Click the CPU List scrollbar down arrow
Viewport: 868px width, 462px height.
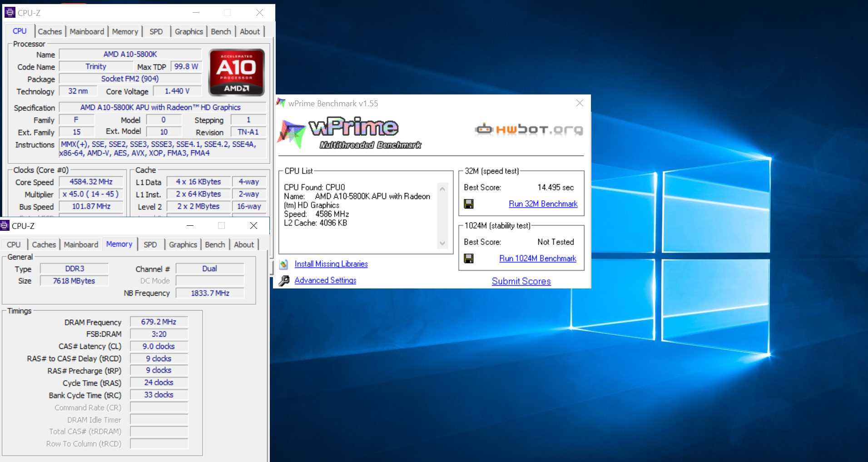[442, 243]
